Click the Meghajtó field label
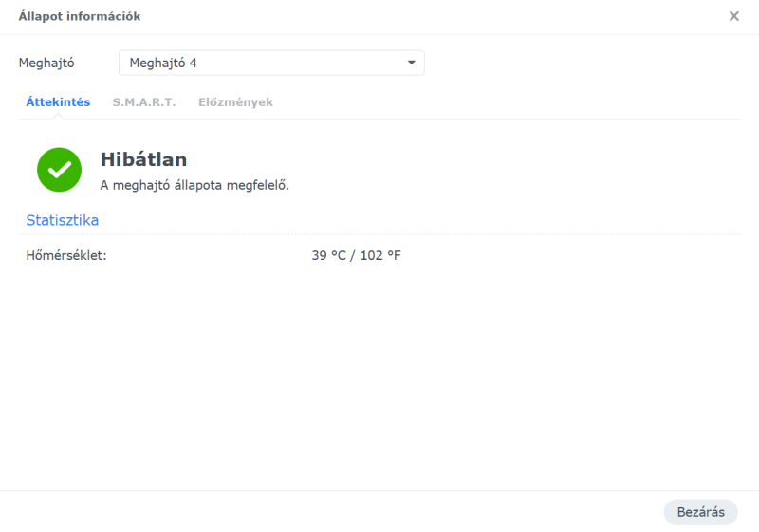 point(46,63)
